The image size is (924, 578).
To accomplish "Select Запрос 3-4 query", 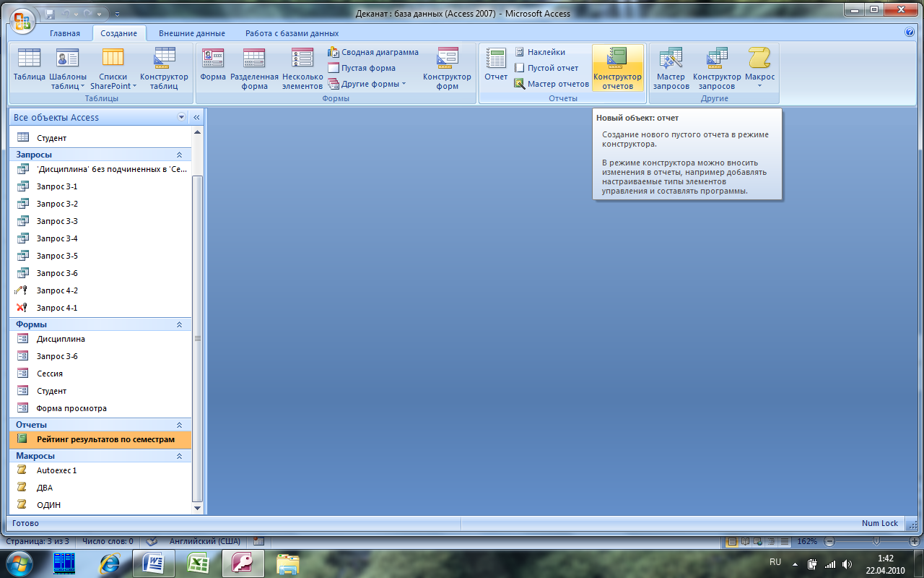I will [100, 238].
